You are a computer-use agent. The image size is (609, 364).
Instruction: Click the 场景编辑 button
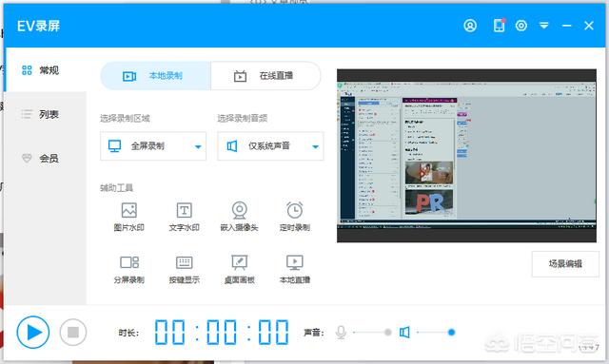tap(565, 264)
